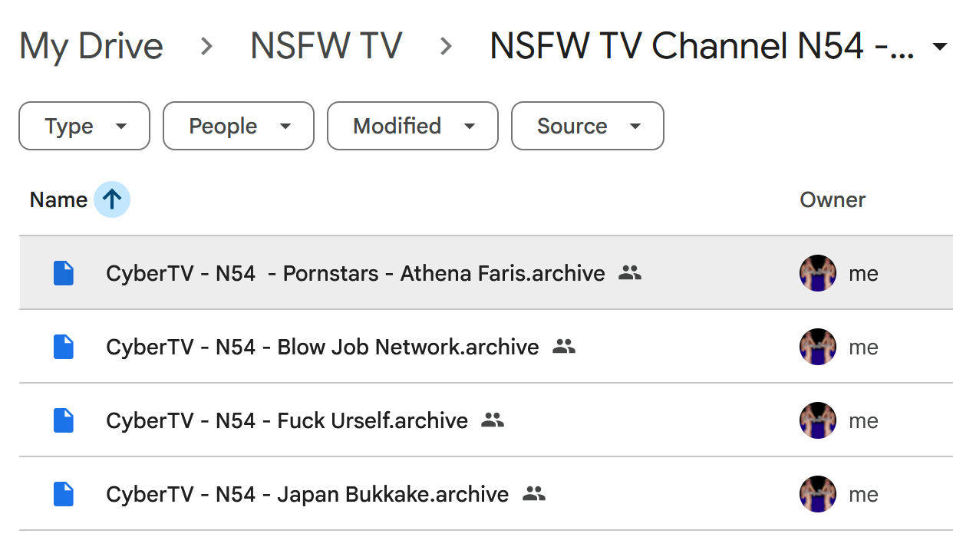Click file icon of Fuck Urself.archive
Viewport: 953px width, 560px height.
tap(64, 420)
